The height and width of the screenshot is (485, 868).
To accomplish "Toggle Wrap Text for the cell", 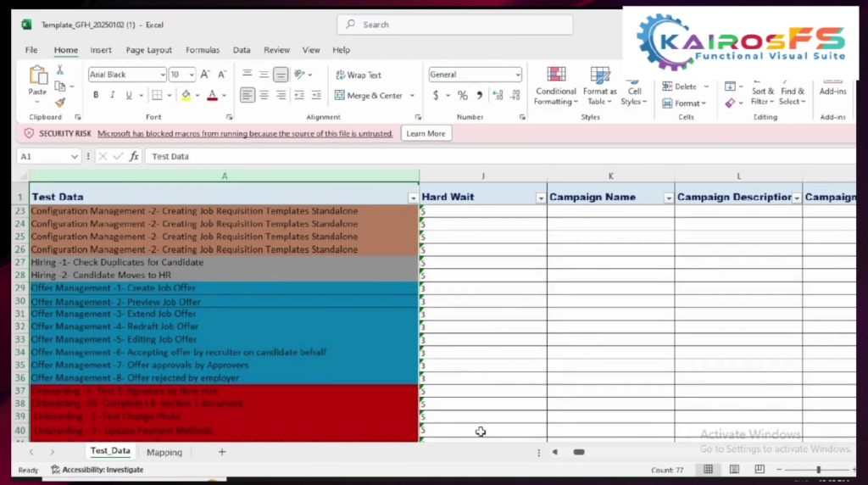I will [x=359, y=75].
